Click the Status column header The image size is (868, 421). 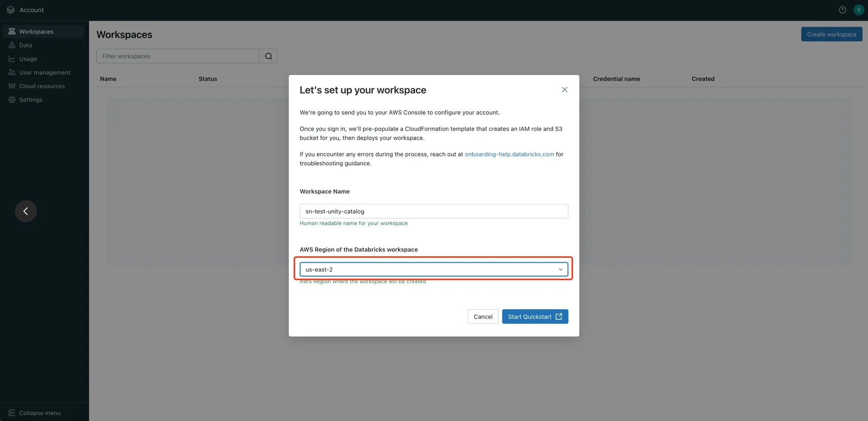208,79
